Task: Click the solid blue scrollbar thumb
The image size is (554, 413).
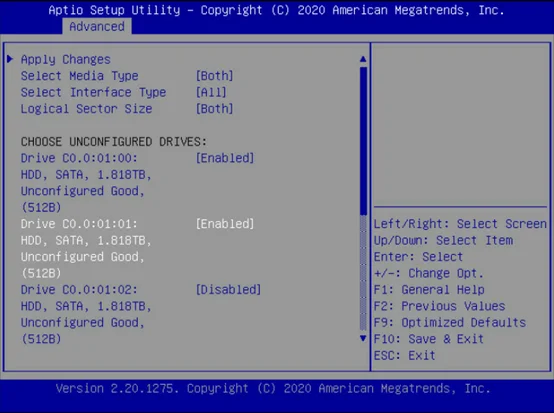Action: [363, 141]
